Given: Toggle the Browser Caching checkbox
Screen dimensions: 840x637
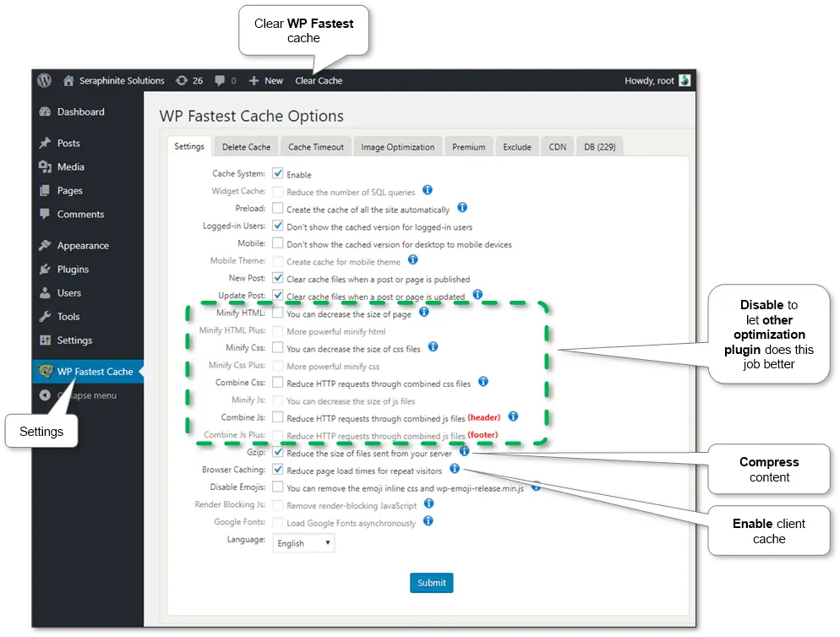Looking at the screenshot, I should [x=277, y=470].
